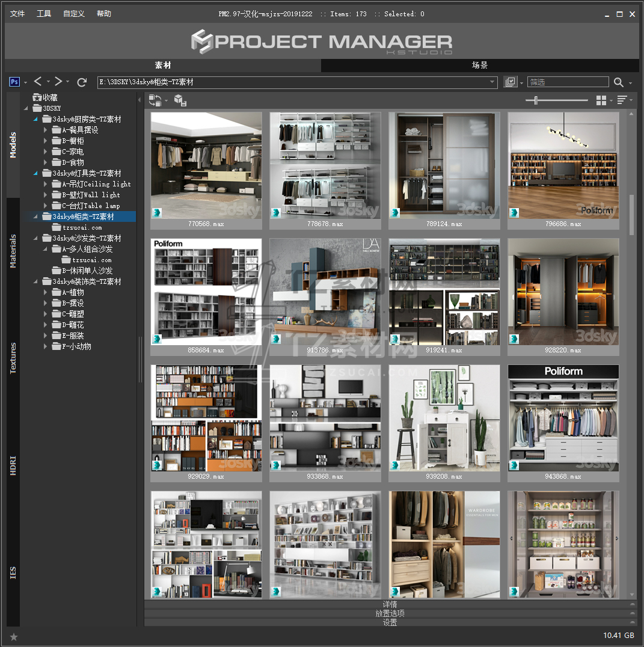Screen dimensions: 644x647
Task: Go forward with the right arrow button
Action: [x=58, y=82]
